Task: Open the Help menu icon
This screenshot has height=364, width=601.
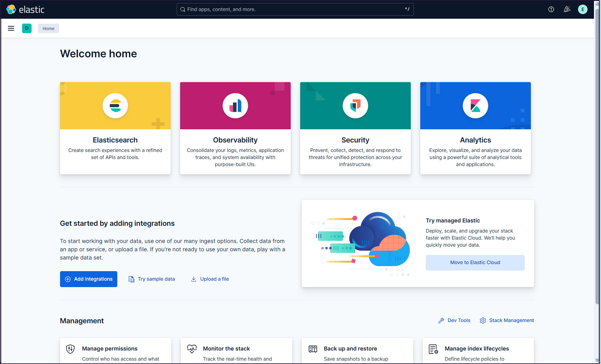Action: [x=551, y=9]
